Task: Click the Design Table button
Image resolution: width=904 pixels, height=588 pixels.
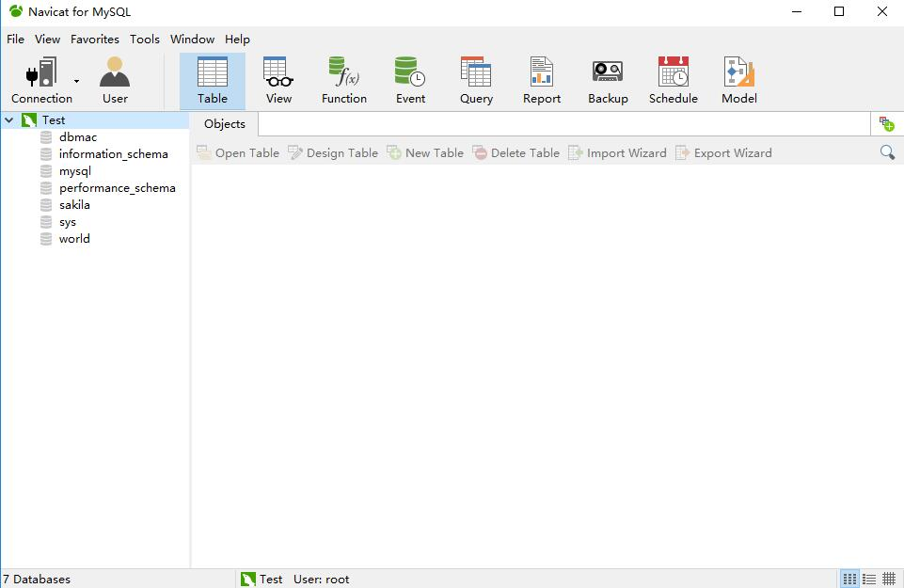Action: coord(333,152)
